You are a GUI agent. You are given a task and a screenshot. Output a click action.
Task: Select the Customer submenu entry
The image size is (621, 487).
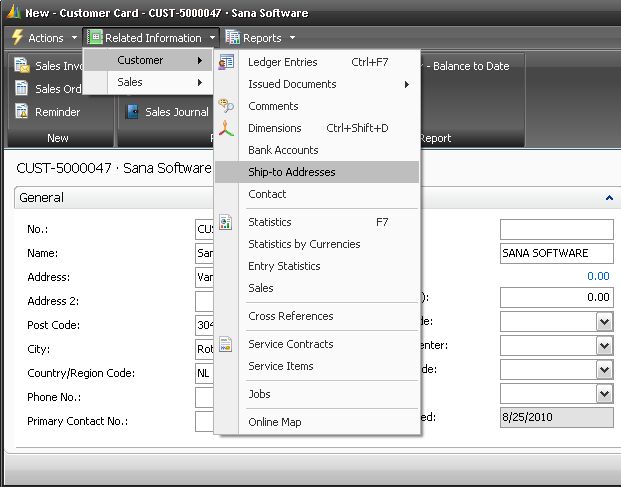point(148,60)
